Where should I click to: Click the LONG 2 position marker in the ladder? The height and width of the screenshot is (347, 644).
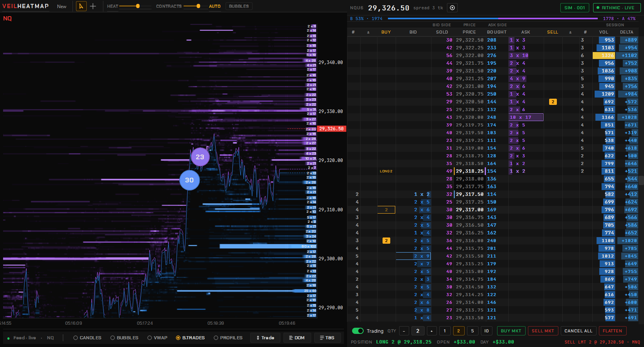[x=386, y=171]
